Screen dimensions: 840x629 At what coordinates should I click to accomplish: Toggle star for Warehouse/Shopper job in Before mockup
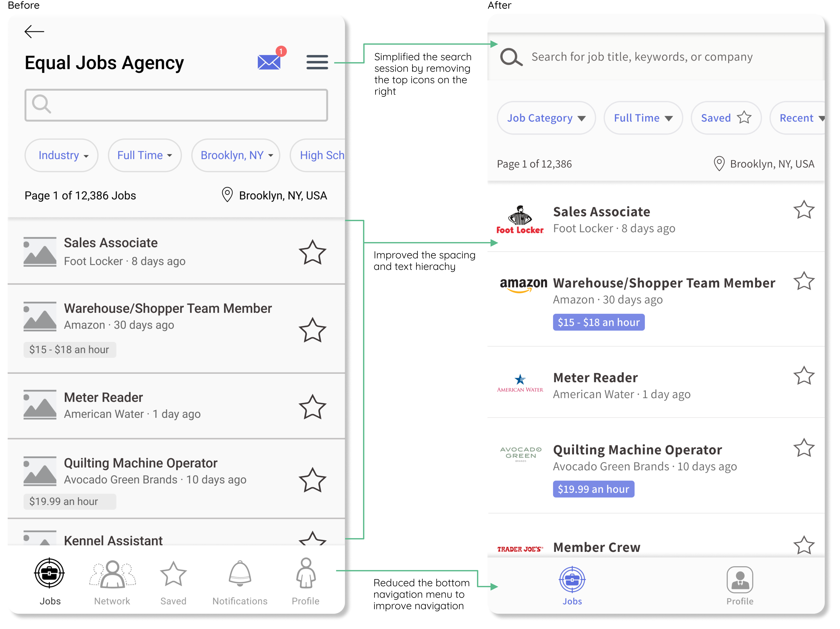pyautogui.click(x=313, y=330)
